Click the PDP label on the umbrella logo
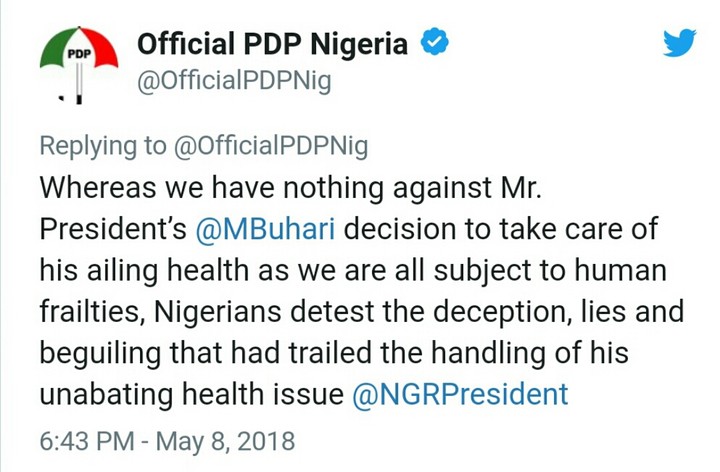This screenshot has height=472, width=720. coord(79,54)
